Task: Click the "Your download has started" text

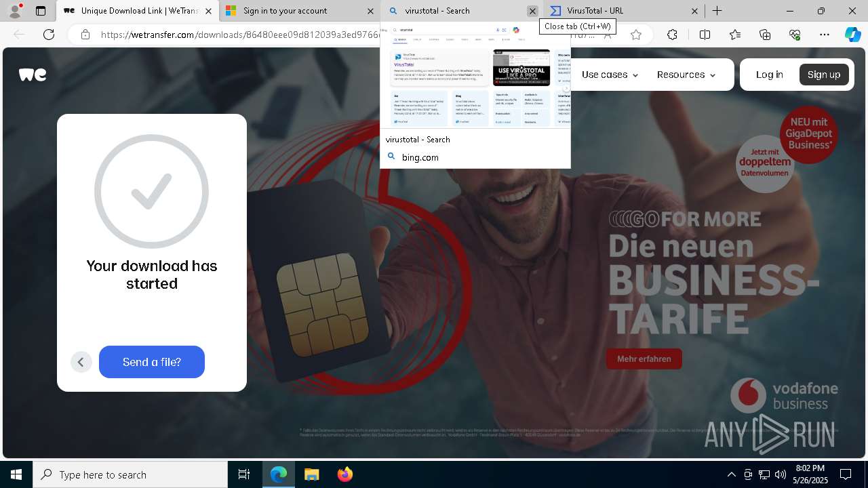Action: (152, 274)
